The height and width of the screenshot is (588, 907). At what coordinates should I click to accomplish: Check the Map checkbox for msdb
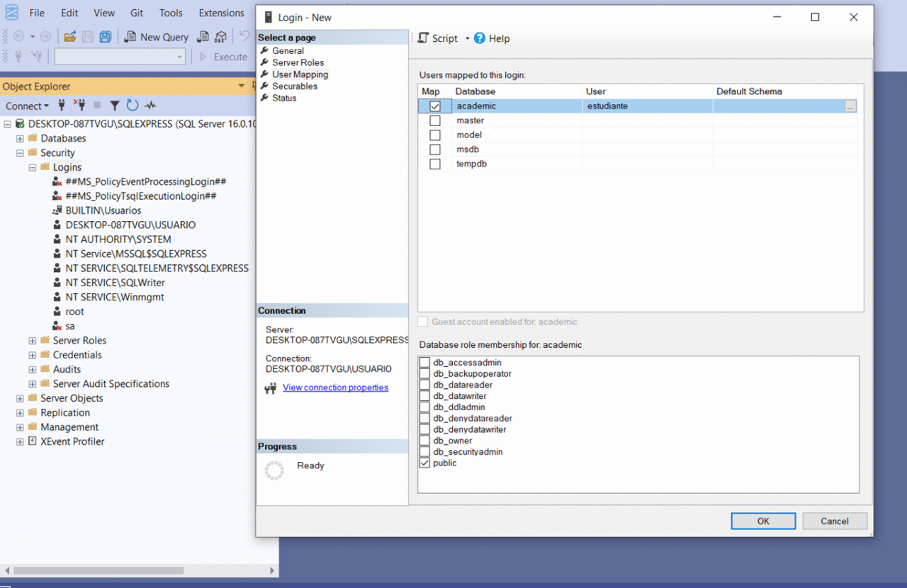435,149
